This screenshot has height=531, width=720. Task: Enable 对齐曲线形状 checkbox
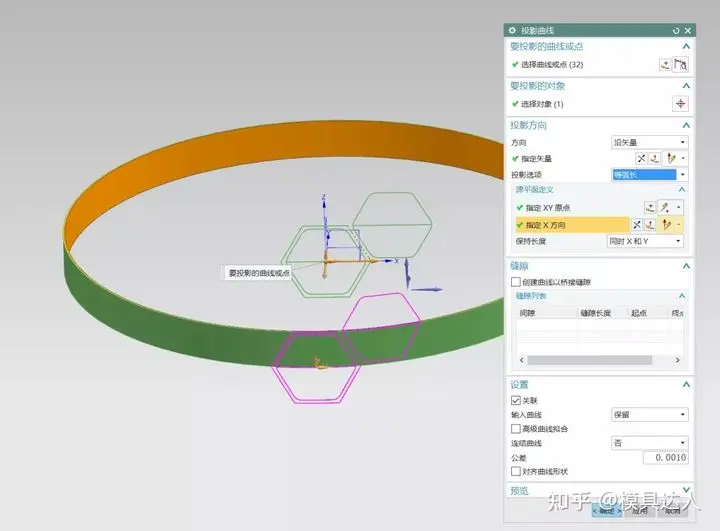516,471
